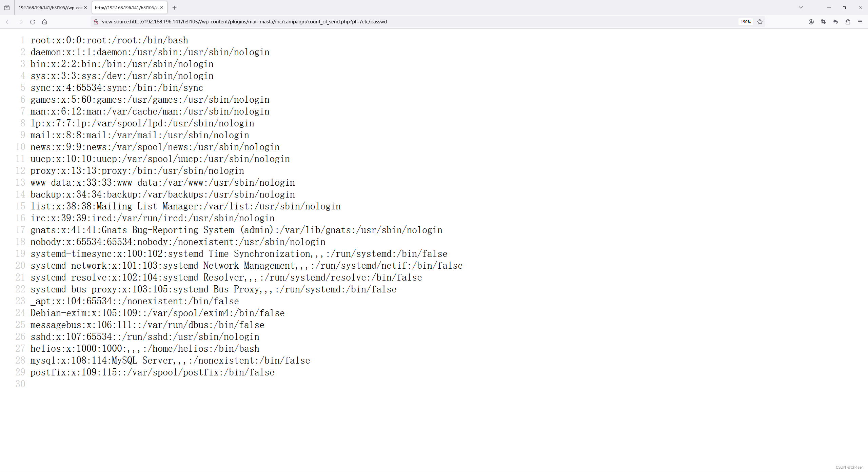Toggle the bookmark star for this page
Viewport: 868px width, 472px height.
pyautogui.click(x=760, y=22)
